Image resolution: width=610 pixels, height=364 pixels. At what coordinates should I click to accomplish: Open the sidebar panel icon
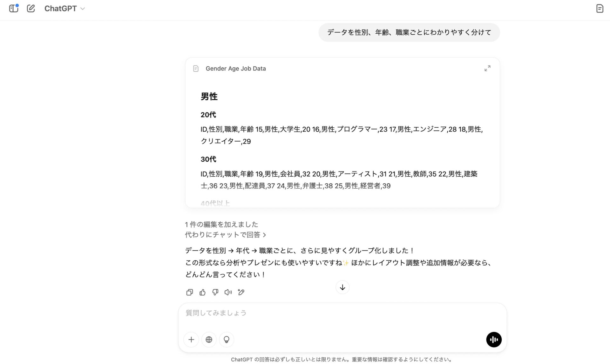[x=14, y=9]
